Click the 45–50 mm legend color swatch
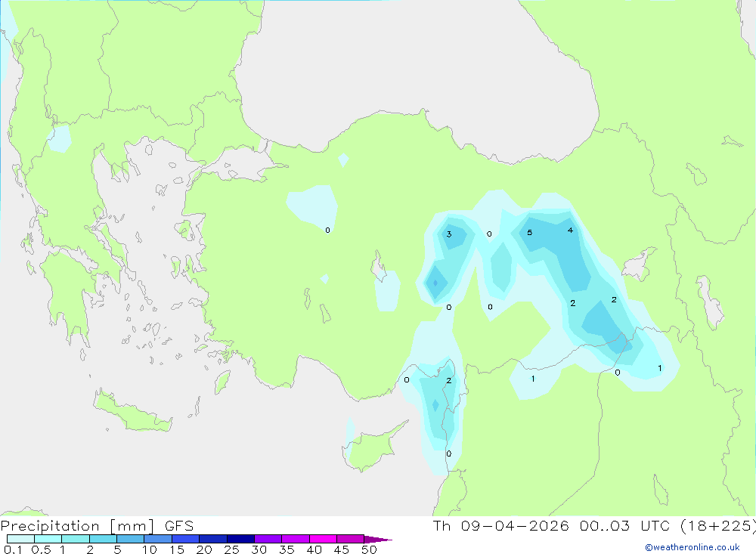 click(350, 539)
